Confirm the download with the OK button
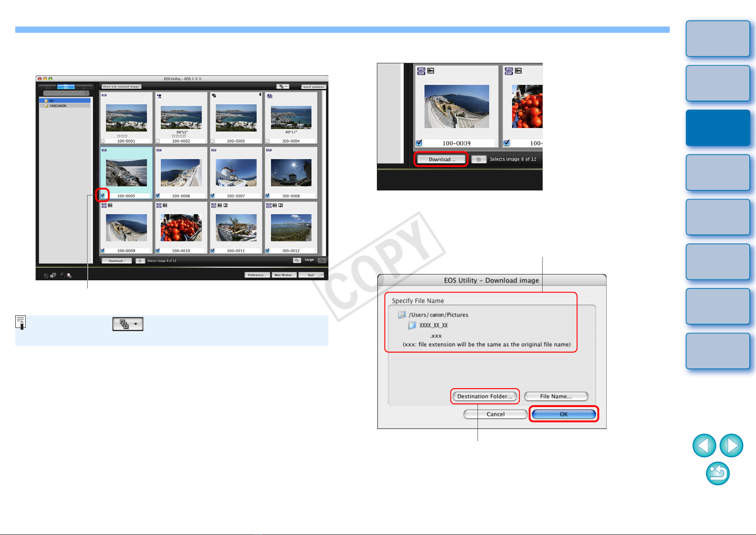756x535 pixels. coord(563,414)
